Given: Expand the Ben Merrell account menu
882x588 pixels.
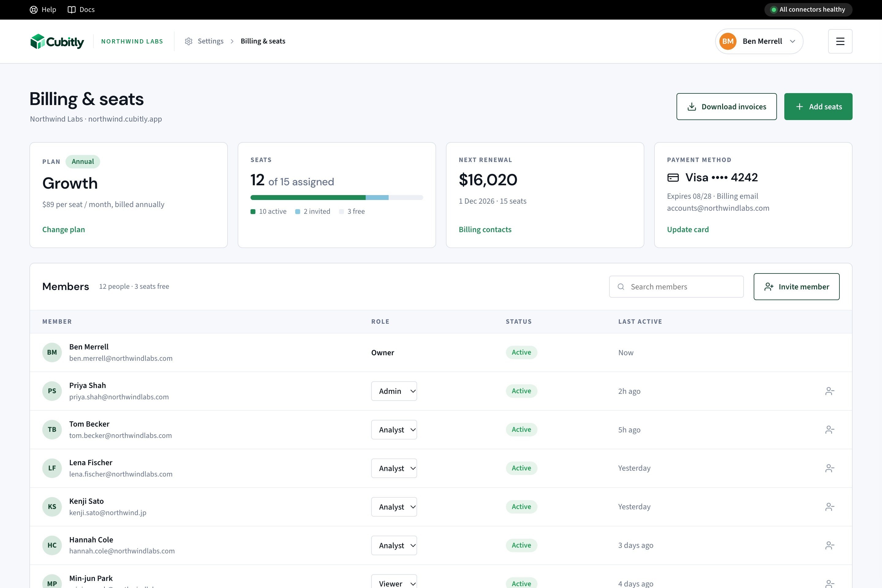Looking at the screenshot, I should click(x=759, y=41).
